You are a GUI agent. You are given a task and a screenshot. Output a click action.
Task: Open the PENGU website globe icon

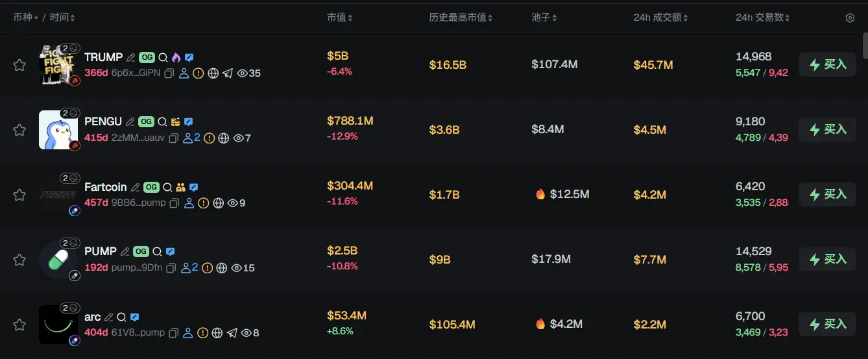click(x=224, y=138)
